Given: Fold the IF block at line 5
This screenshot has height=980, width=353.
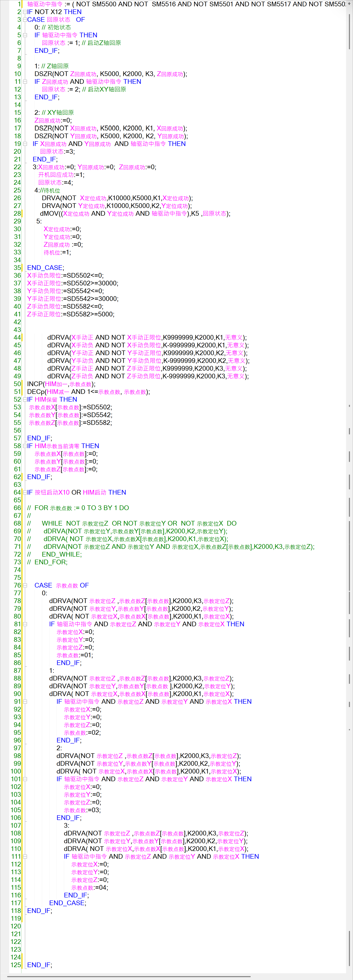Looking at the screenshot, I should point(25,35).
